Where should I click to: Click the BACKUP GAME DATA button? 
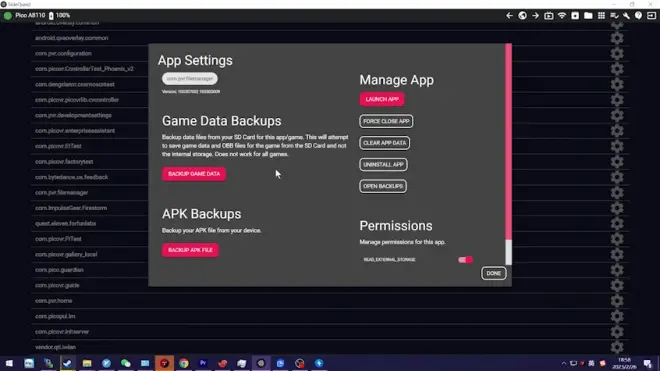coord(194,174)
